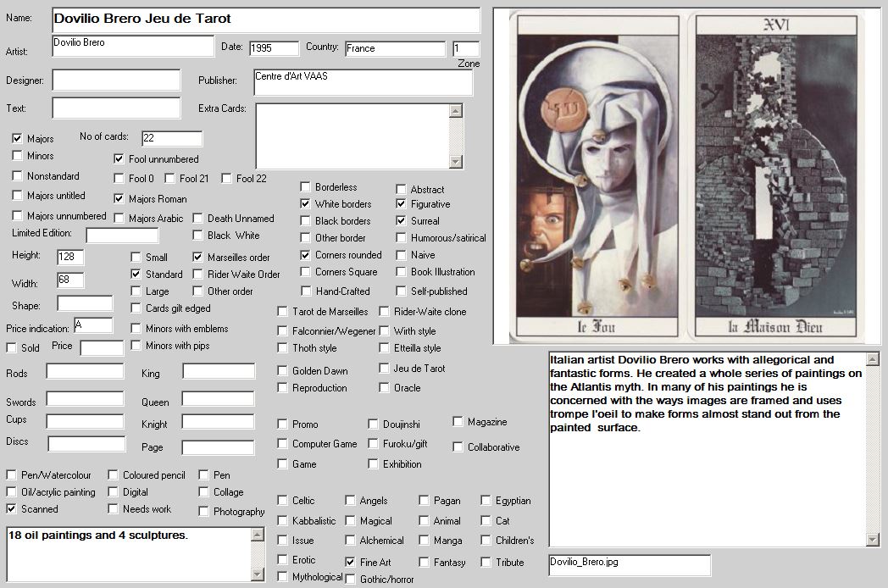
Task: Toggle the Surreal style checkbox
Action: pyautogui.click(x=402, y=221)
